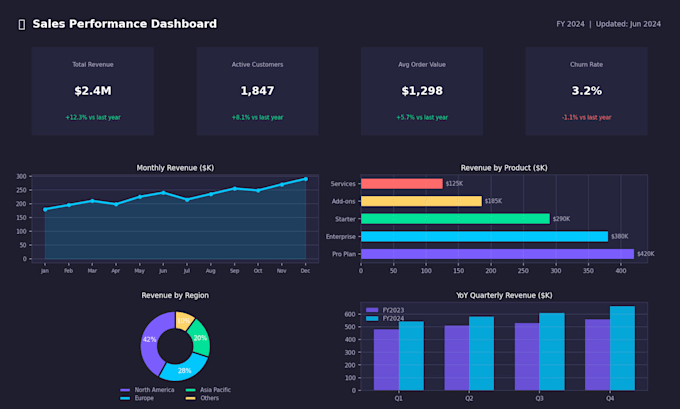Click the 'Enterprise' y-axis label

pos(341,237)
